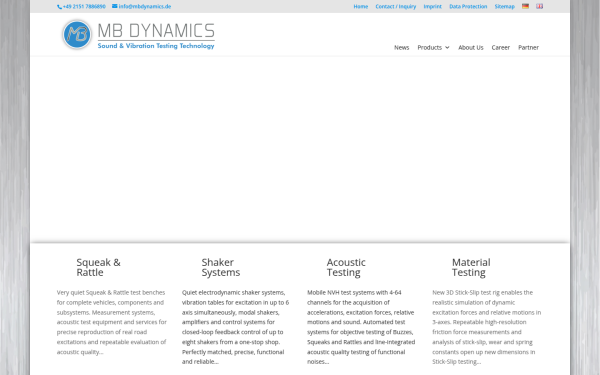
Task: Open the About Us page
Action: (x=471, y=47)
